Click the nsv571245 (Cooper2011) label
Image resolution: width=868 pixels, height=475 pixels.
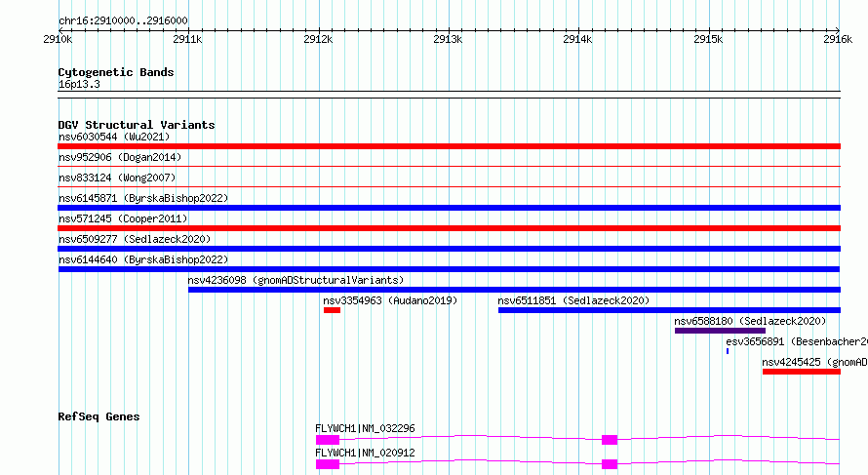click(x=123, y=218)
